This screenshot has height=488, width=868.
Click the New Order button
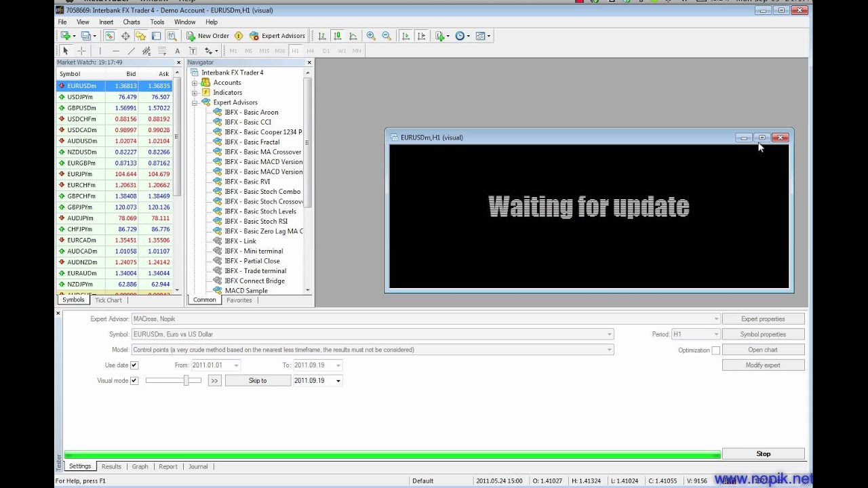click(208, 36)
